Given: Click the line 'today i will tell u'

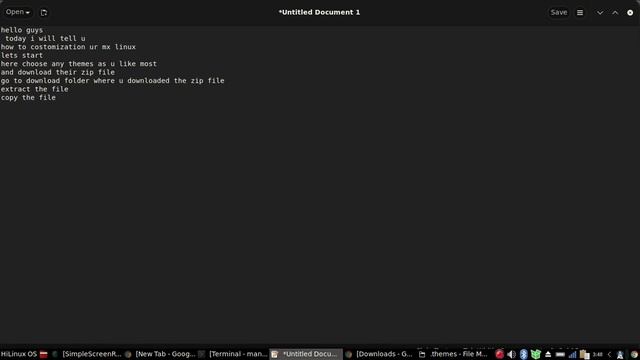Looking at the screenshot, I should 45,38.
